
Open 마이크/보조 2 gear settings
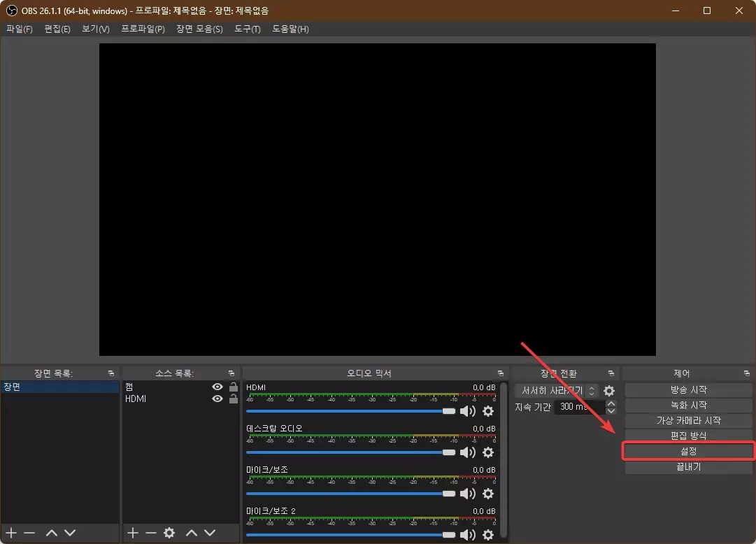[x=488, y=535]
